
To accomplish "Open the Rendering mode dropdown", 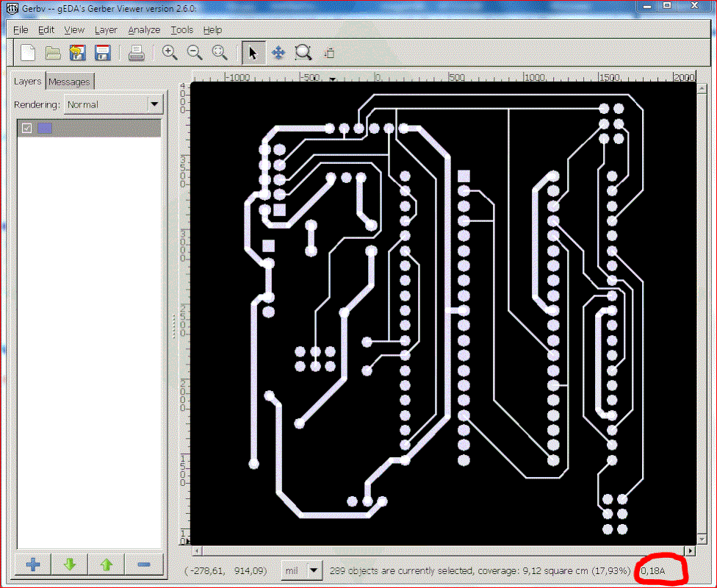I will pyautogui.click(x=114, y=105).
